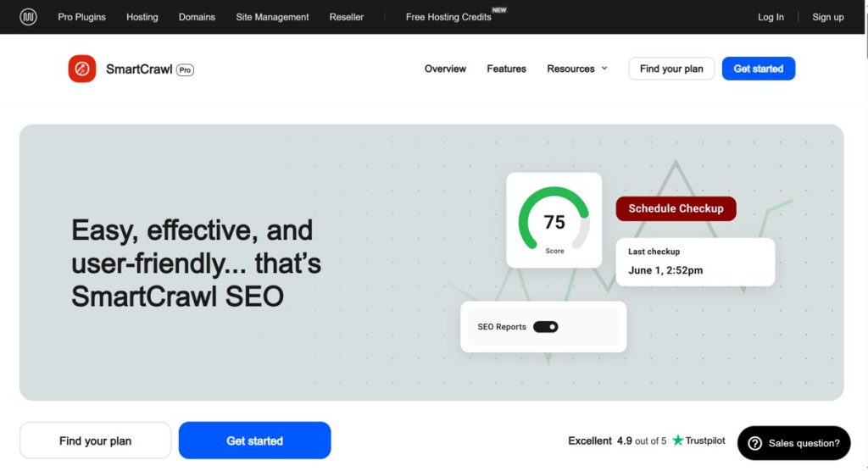The width and height of the screenshot is (868, 471).
Task: Click the Pro badge next to SmartCrawl
Action: tap(185, 69)
